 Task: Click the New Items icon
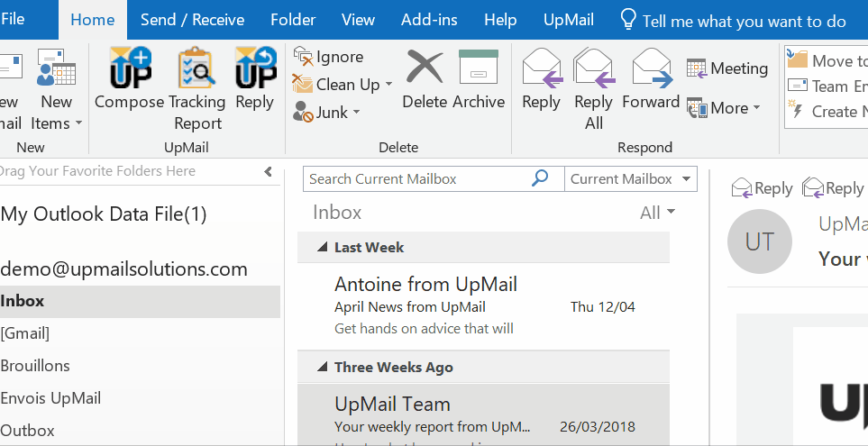(56, 68)
